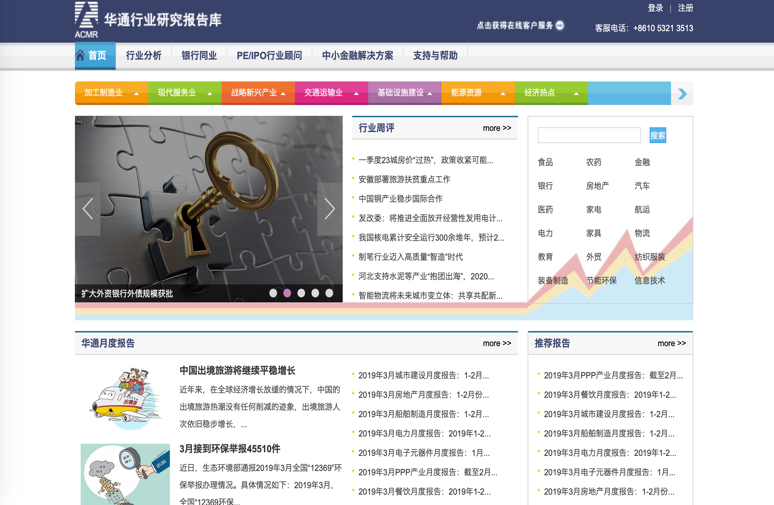Select the second carousel dot
This screenshot has height=505, width=774.
[x=287, y=293]
